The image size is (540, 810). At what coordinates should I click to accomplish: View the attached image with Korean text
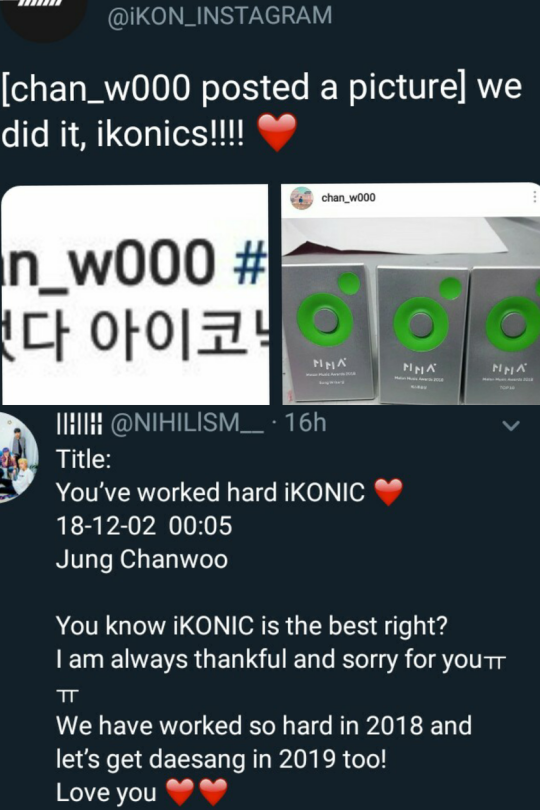pos(135,294)
